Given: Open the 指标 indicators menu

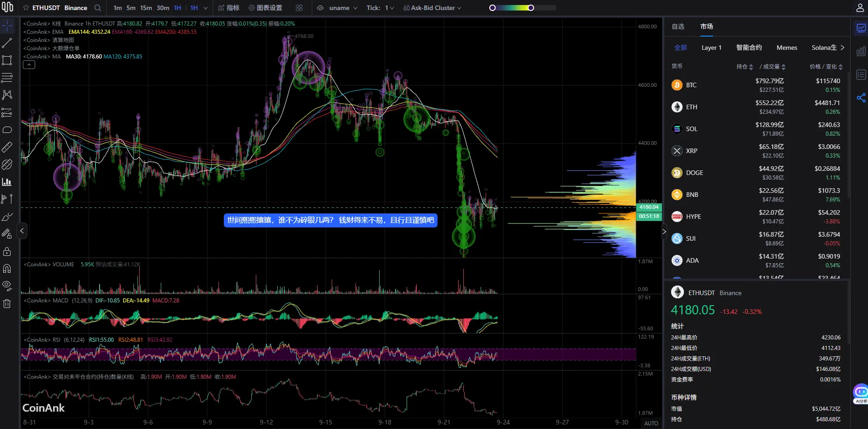Looking at the screenshot, I should 229,8.
